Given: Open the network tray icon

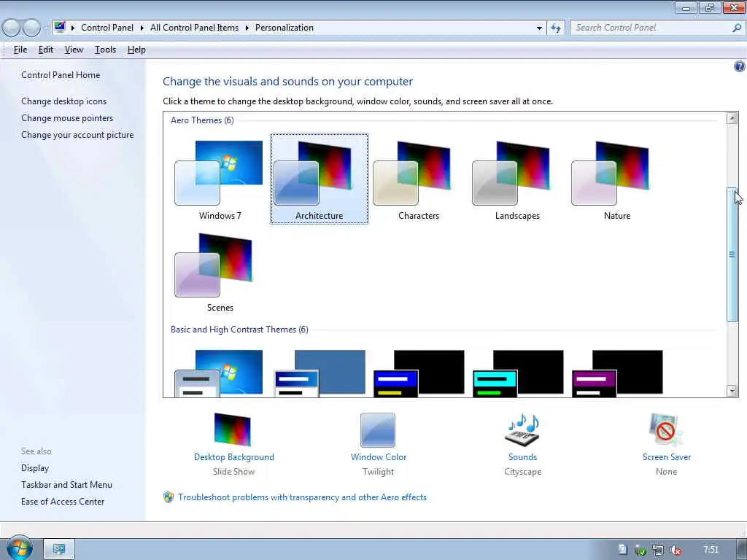Looking at the screenshot, I should tap(657, 550).
